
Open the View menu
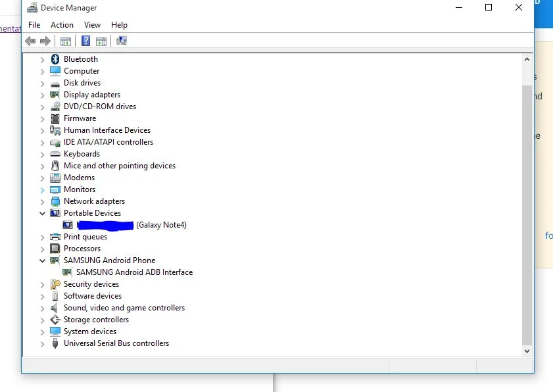[93, 25]
